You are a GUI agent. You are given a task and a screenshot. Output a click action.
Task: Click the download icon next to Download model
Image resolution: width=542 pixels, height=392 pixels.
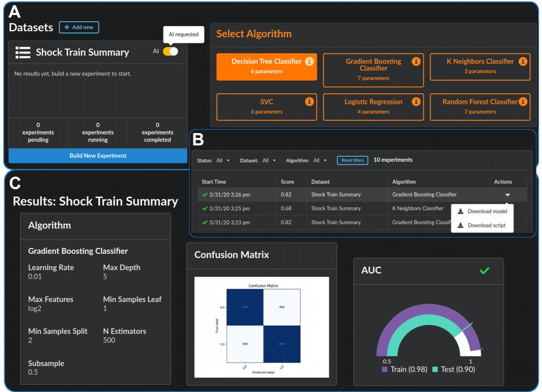[461, 211]
